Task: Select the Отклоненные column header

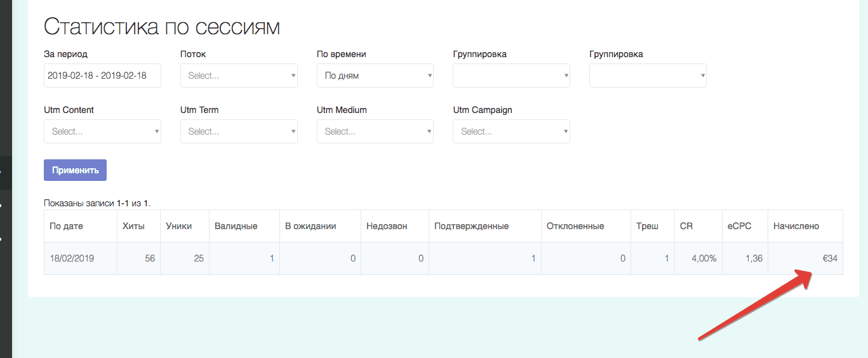Action: tap(575, 226)
